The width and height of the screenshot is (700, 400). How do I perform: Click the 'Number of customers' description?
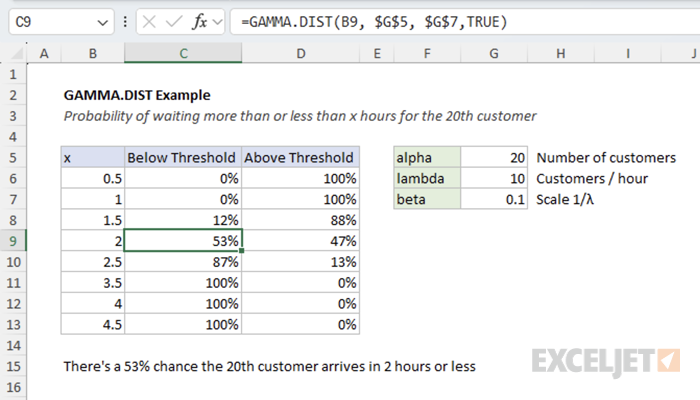click(606, 158)
